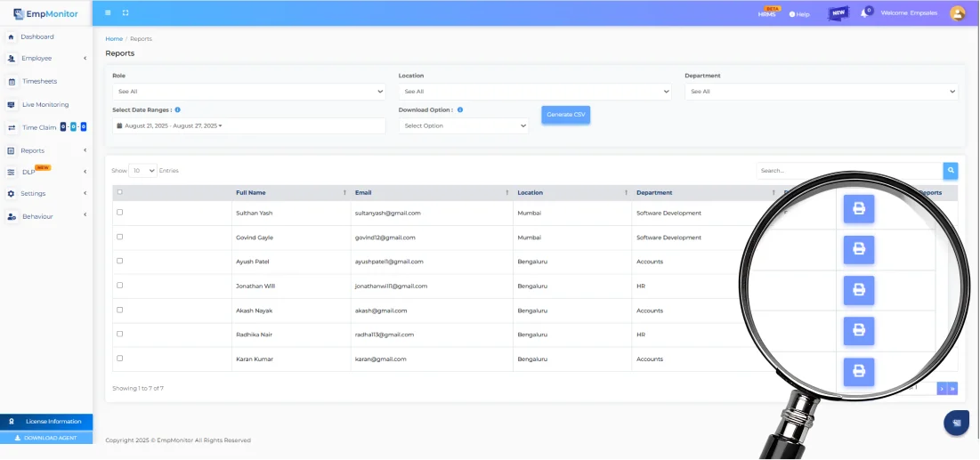Open Live Monitoring in the sidebar
Viewport: 980px width, 460px height.
coord(45,105)
